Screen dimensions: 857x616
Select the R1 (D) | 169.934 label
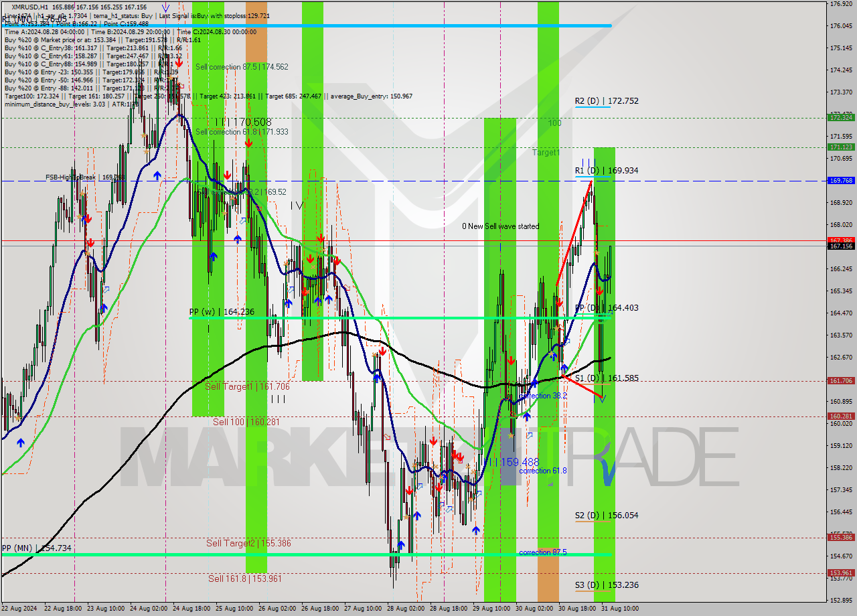pyautogui.click(x=607, y=171)
